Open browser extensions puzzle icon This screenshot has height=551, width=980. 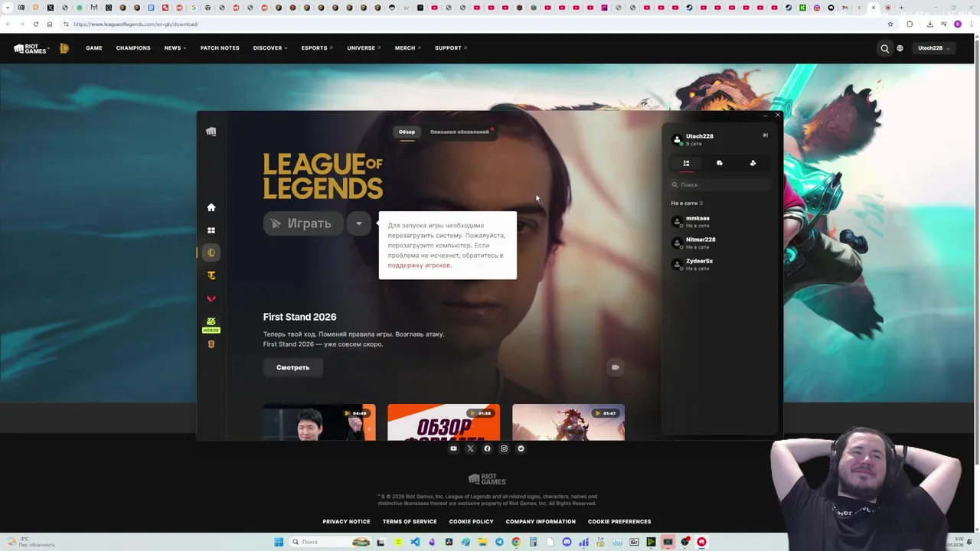[910, 24]
